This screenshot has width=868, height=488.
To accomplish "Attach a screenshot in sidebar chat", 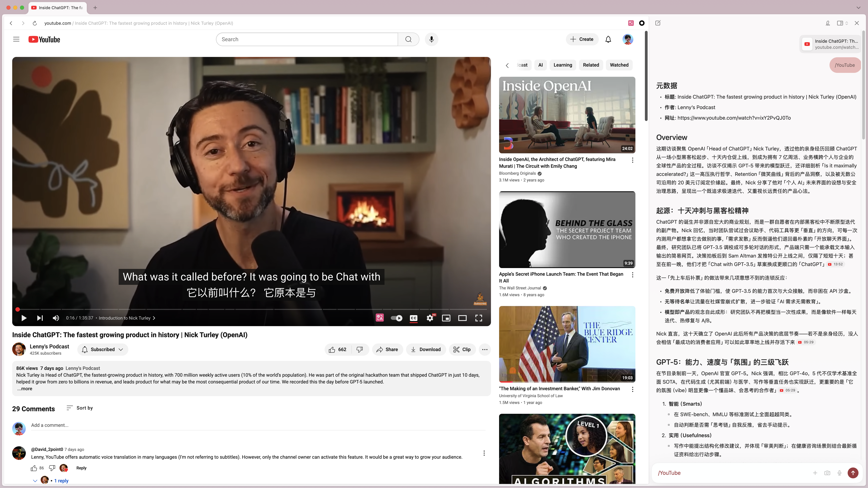I will 827,473.
